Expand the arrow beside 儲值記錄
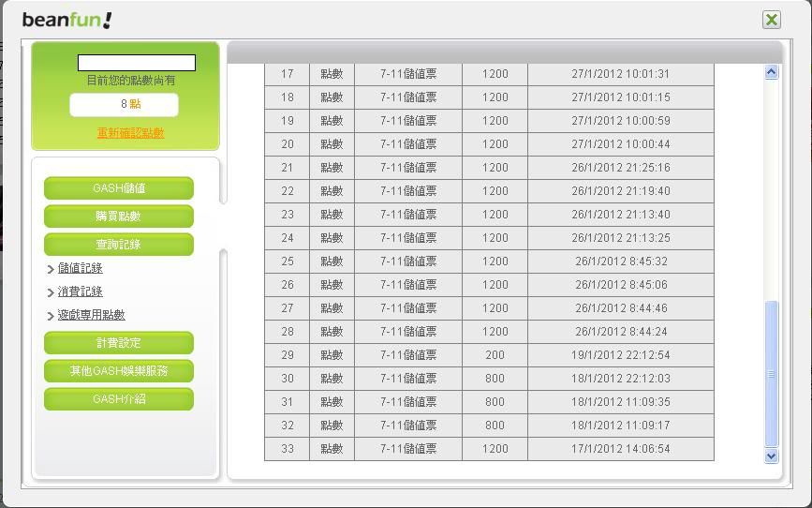 click(x=51, y=269)
